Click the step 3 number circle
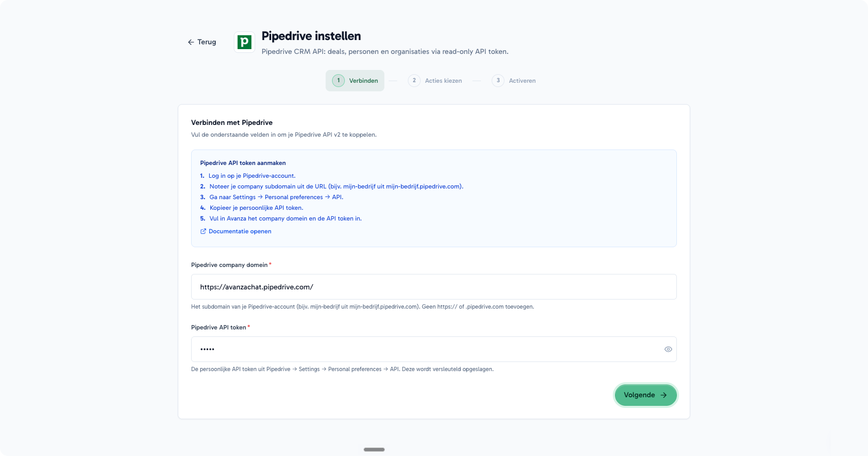The width and height of the screenshot is (868, 456). tap(498, 81)
